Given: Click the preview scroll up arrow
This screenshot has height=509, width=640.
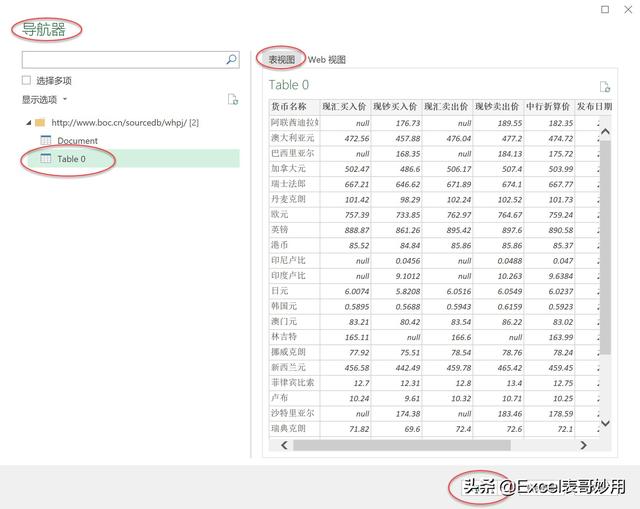Looking at the screenshot, I should point(605,131).
